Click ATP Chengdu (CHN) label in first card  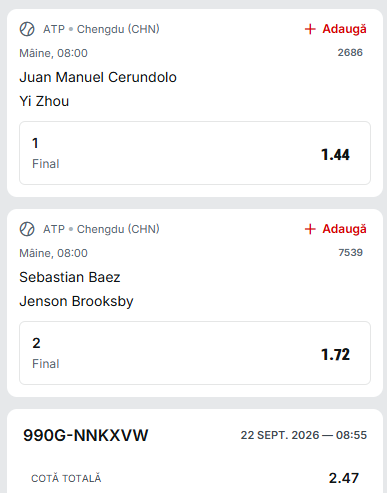coord(101,29)
